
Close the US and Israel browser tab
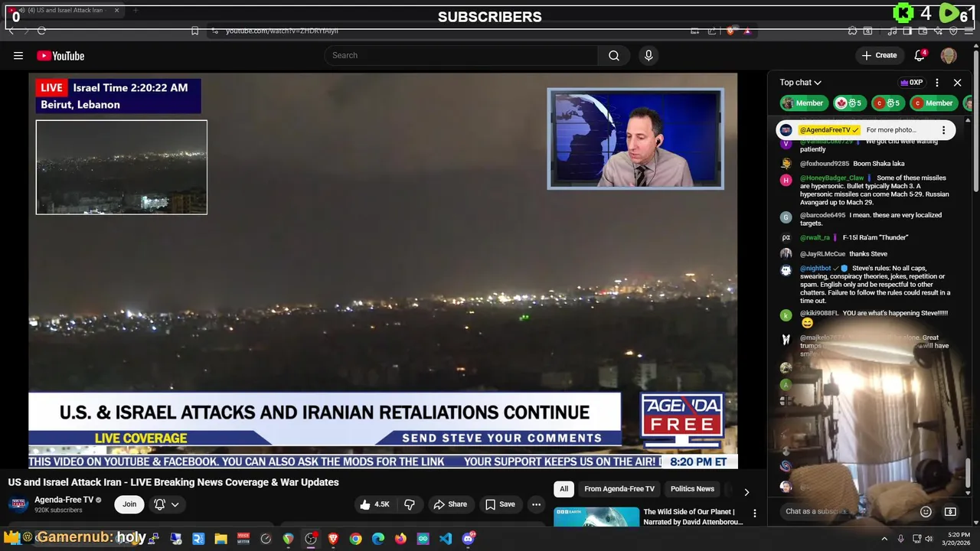point(117,10)
